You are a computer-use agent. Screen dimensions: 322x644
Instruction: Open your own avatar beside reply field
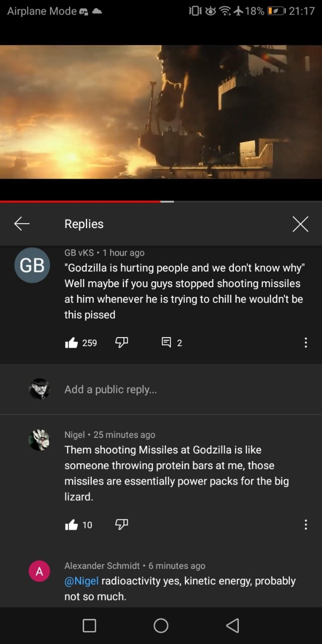click(x=39, y=389)
